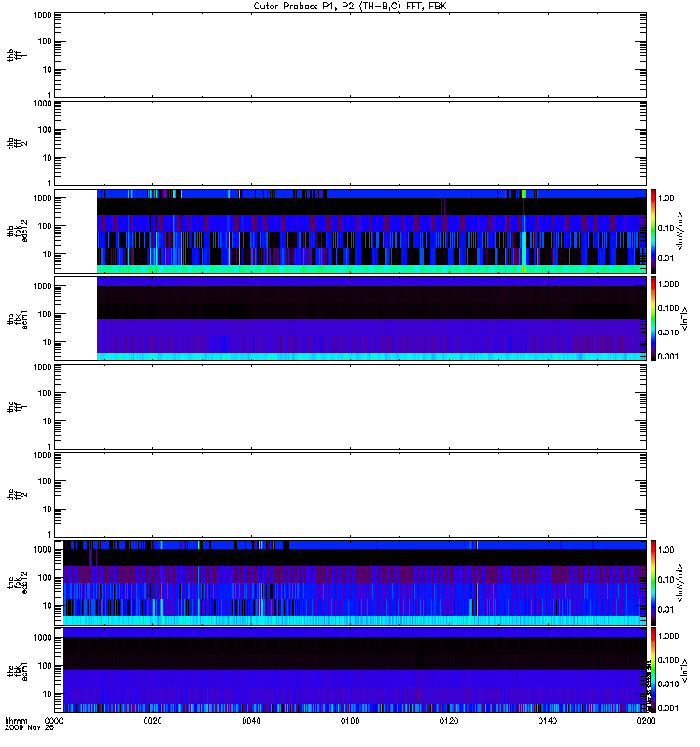Image resolution: width=700 pixels, height=747 pixels.
Task: Click the "0.100" value on thb scm1 color bar
Action: (x=668, y=308)
